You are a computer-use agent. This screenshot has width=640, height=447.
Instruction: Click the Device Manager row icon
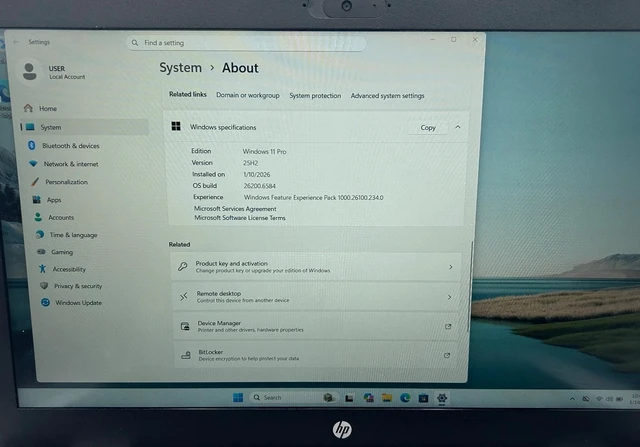tap(185, 326)
